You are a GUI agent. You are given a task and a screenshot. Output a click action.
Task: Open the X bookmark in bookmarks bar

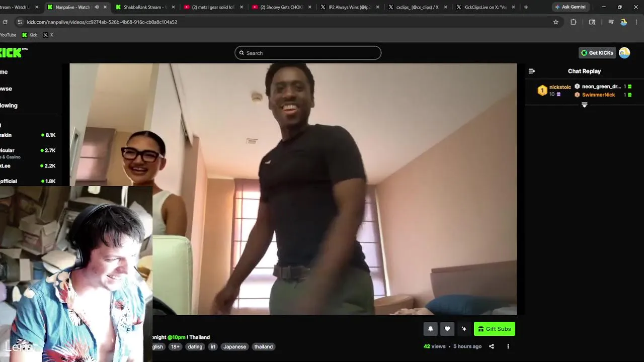48,35
